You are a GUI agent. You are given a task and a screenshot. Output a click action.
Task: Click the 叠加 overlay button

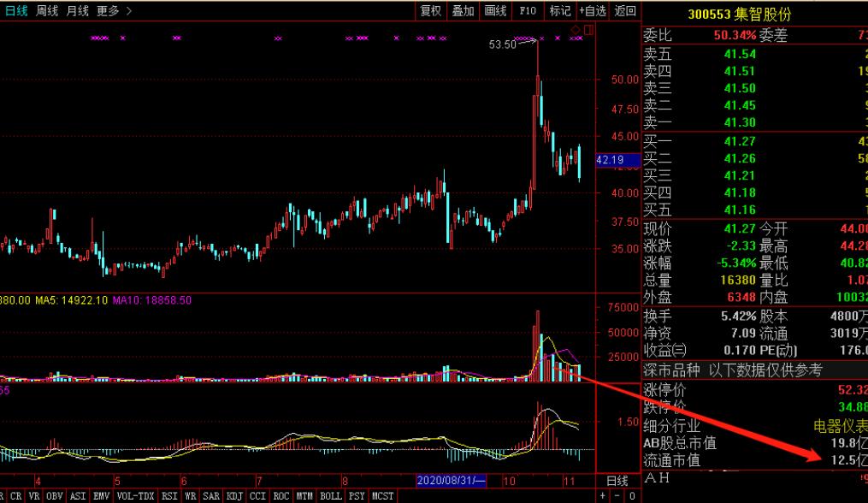(464, 10)
